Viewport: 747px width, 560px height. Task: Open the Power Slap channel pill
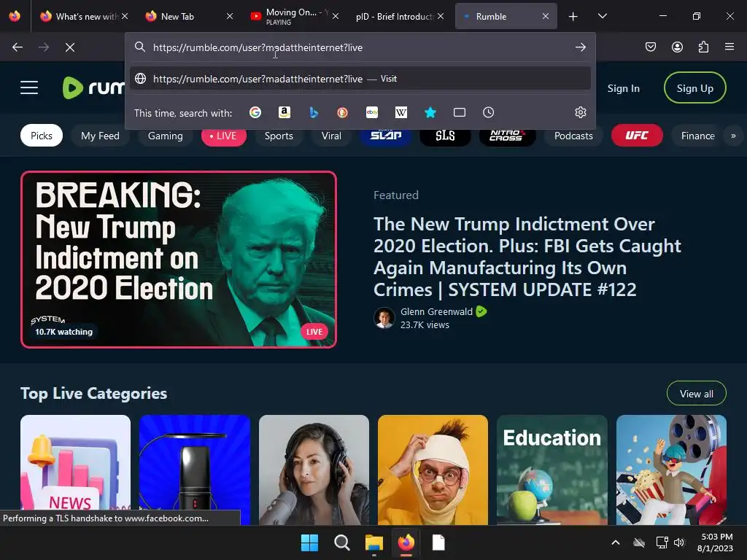click(x=385, y=136)
